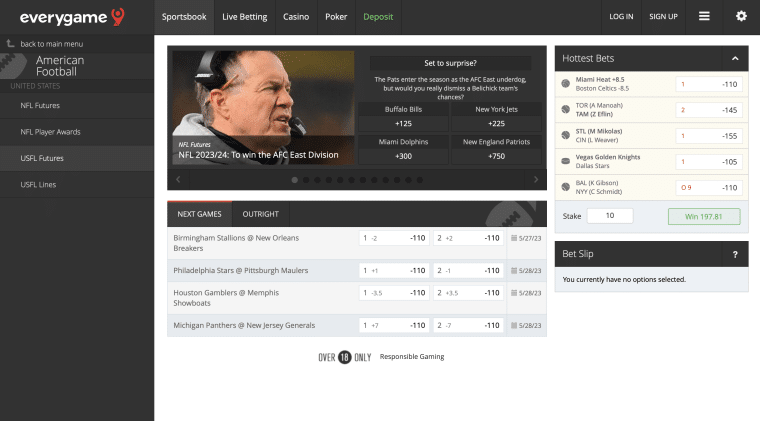Open Live Betting section
This screenshot has width=760, height=421.
coord(245,17)
